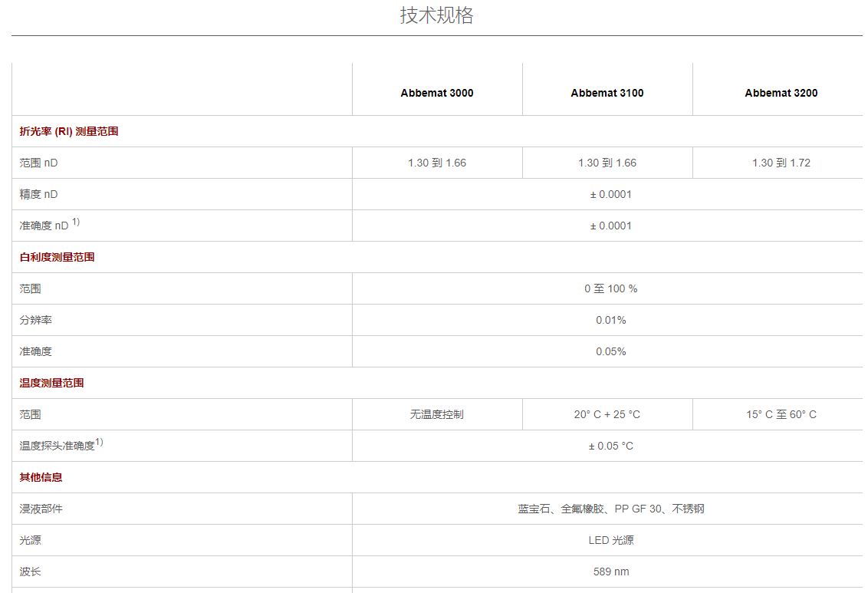Click the 精度 nD row label
The width and height of the screenshot is (868, 593).
point(38,194)
